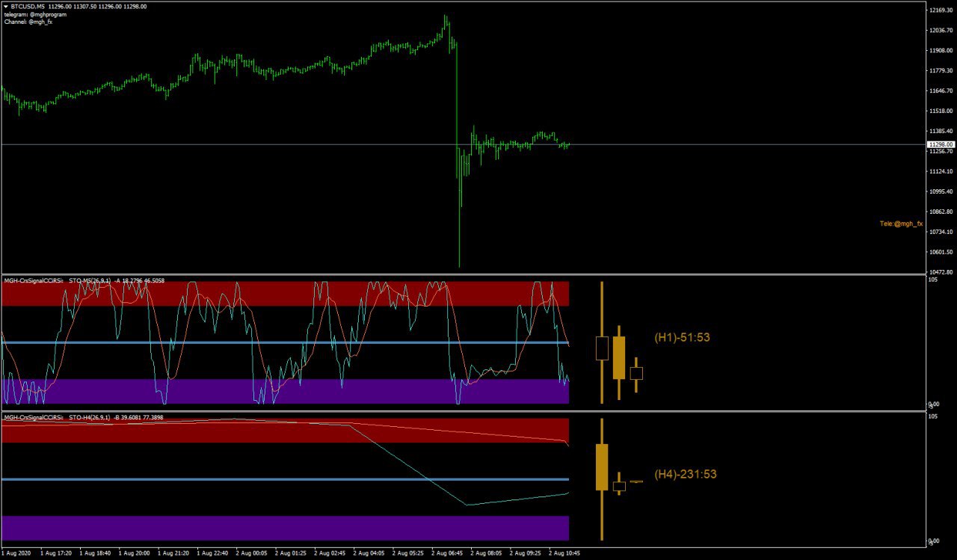Click the 10862.80 price axis label
Image resolution: width=957 pixels, height=560 pixels.
[940, 212]
